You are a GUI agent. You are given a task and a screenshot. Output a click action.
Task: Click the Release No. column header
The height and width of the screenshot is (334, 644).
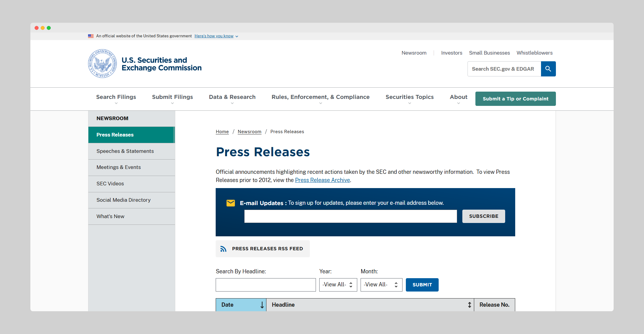coord(495,305)
